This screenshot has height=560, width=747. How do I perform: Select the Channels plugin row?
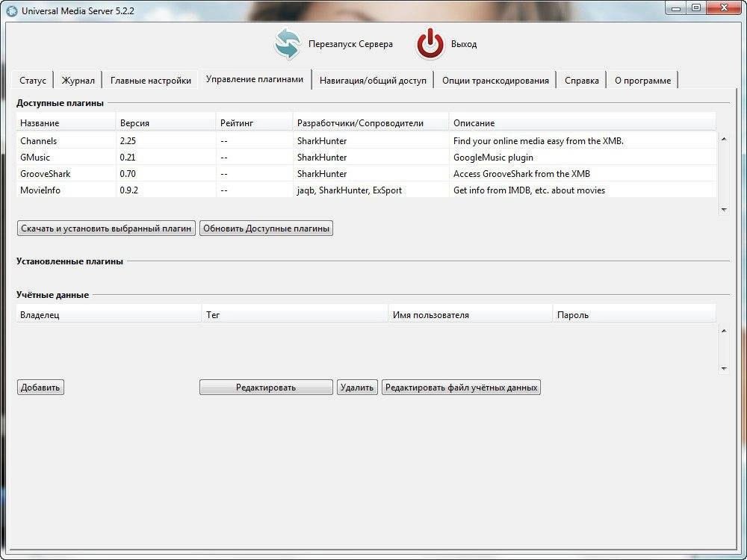(x=366, y=141)
